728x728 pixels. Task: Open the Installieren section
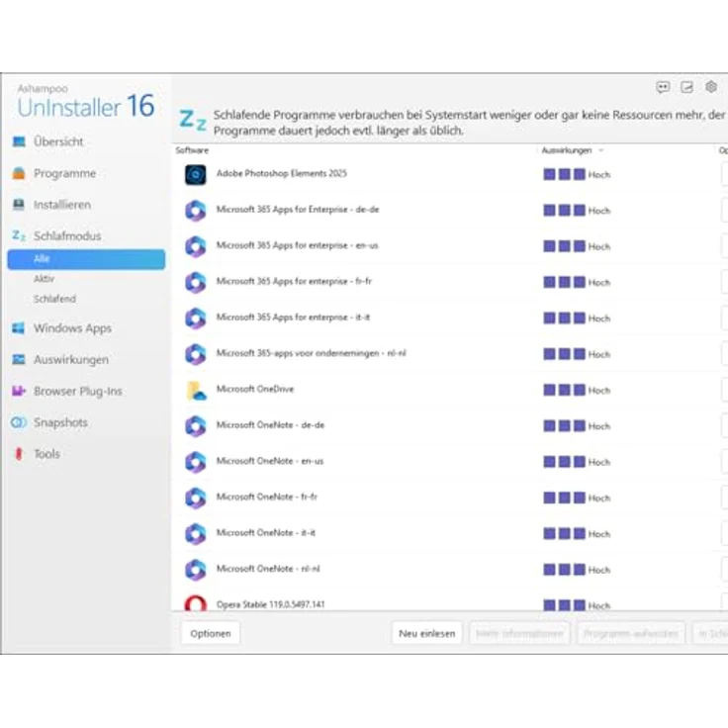tap(62, 205)
